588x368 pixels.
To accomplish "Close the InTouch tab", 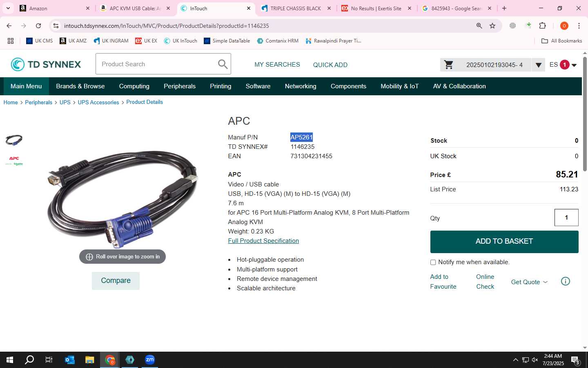I will [249, 8].
